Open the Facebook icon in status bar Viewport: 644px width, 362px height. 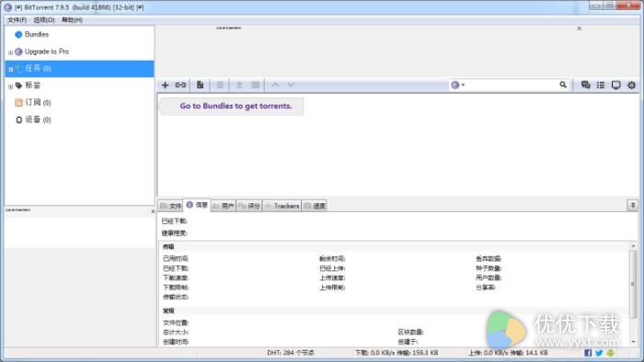click(x=588, y=353)
